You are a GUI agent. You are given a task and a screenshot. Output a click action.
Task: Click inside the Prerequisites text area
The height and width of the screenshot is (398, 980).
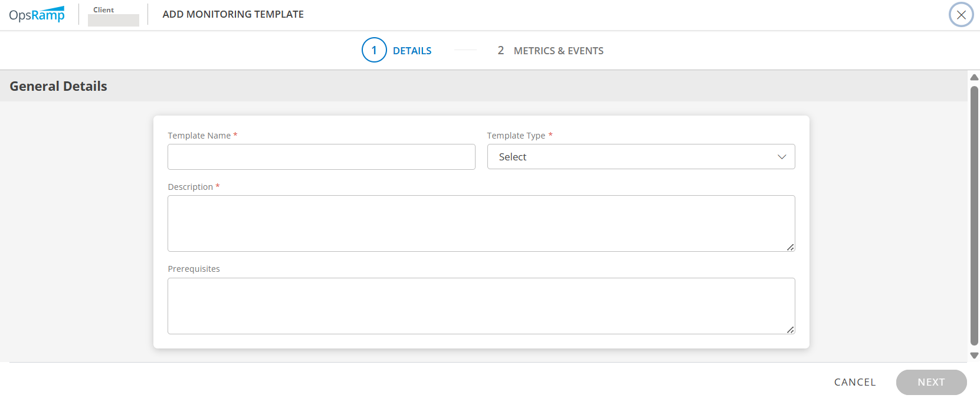[x=480, y=305]
